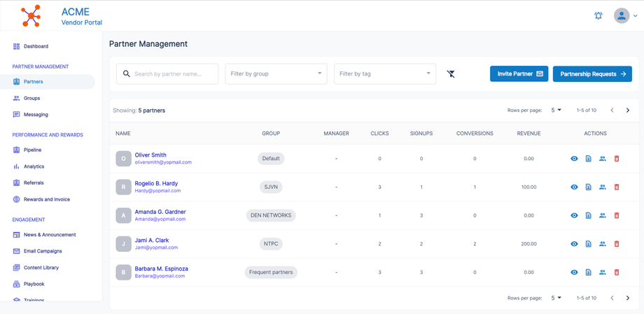644x314 pixels.
Task: Open the top Rows per page dropdown
Action: tap(556, 110)
